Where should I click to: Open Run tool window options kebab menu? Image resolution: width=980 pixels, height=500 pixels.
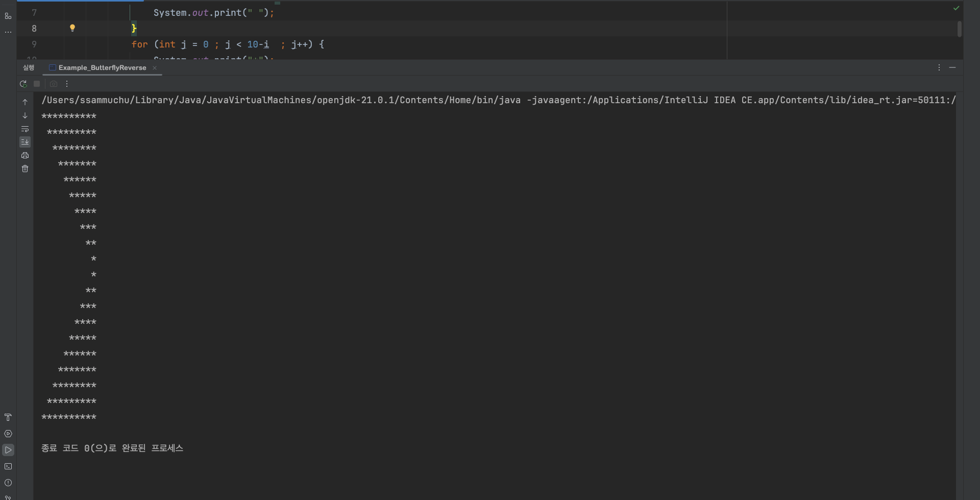(x=939, y=67)
